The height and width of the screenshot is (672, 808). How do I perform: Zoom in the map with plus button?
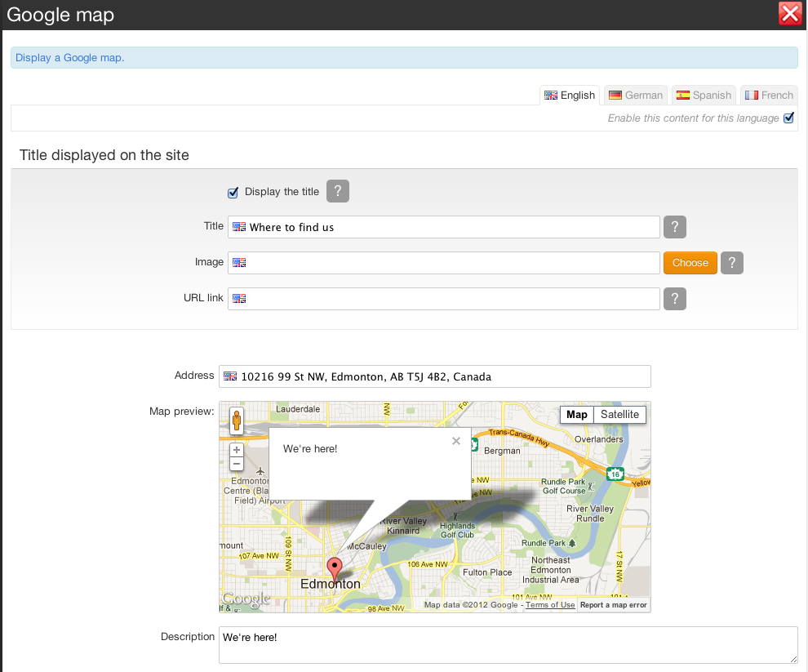pyautogui.click(x=237, y=450)
